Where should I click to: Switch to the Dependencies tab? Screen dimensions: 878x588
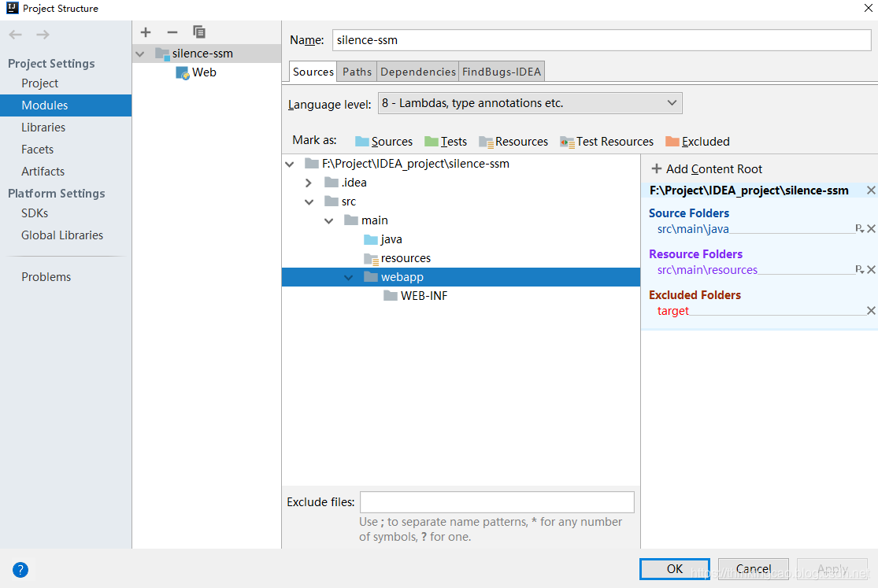pos(417,72)
